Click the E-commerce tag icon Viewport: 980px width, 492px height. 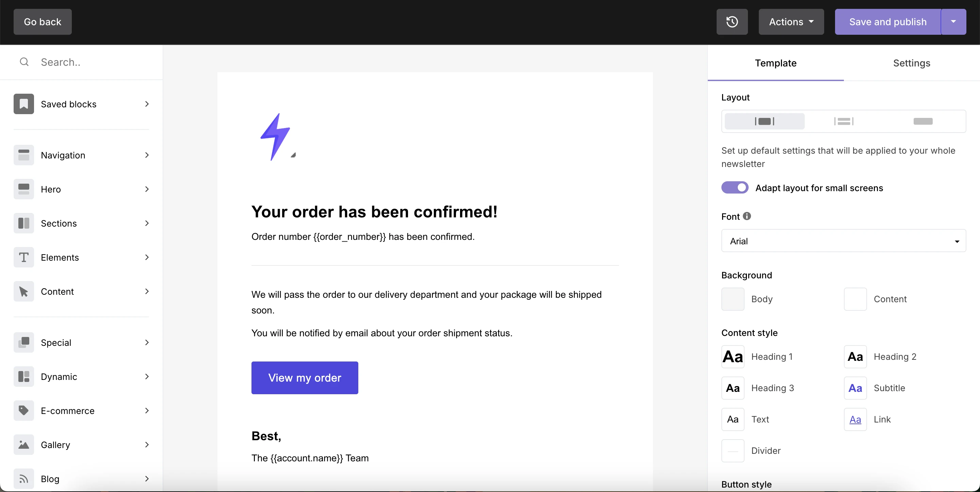(23, 411)
